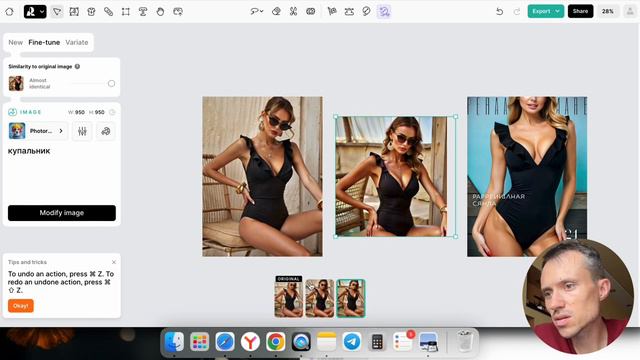Click the Modify image button
The width and height of the screenshot is (640, 360).
point(62,213)
